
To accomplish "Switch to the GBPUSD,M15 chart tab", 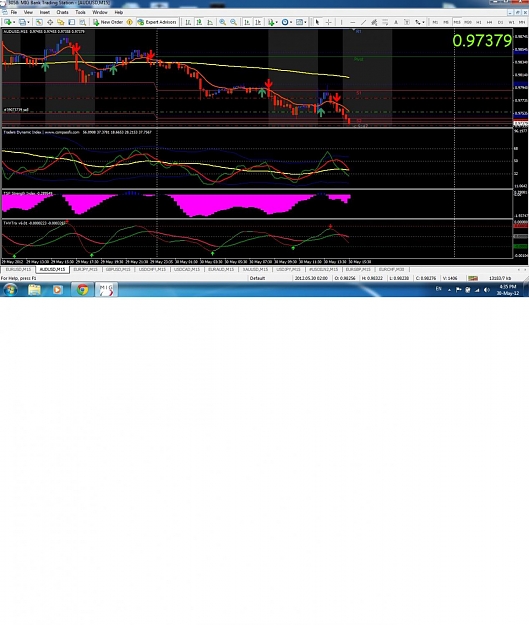I will (118, 270).
